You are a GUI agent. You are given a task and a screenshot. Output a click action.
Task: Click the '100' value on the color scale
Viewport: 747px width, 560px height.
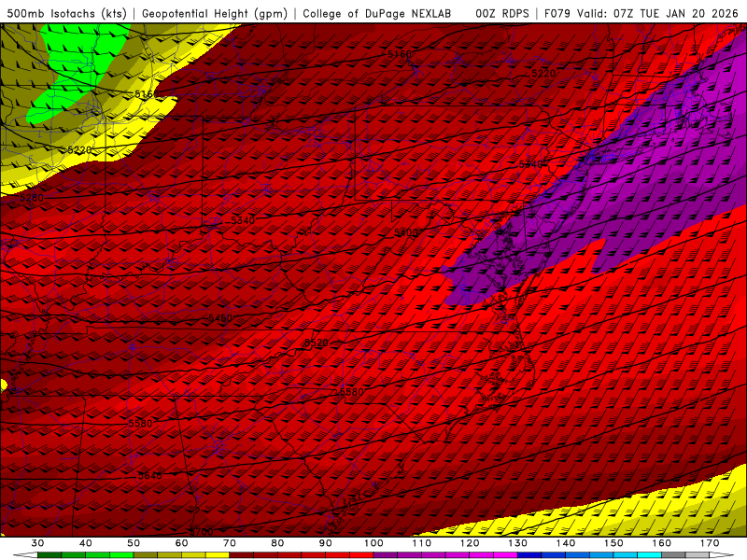(x=374, y=543)
